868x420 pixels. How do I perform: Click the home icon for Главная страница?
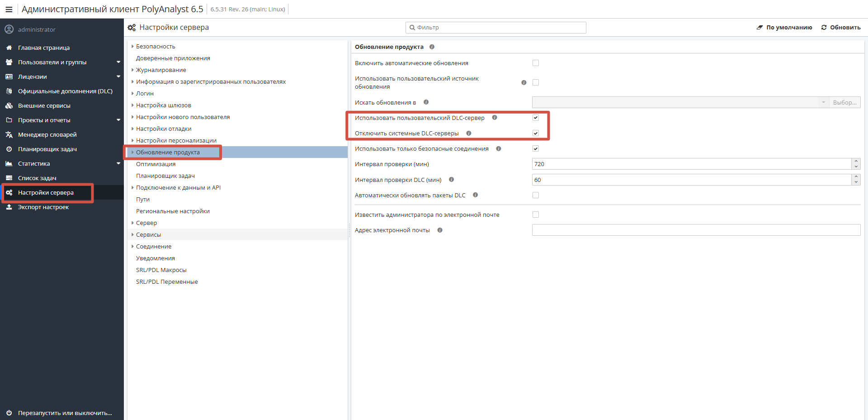pyautogui.click(x=9, y=48)
